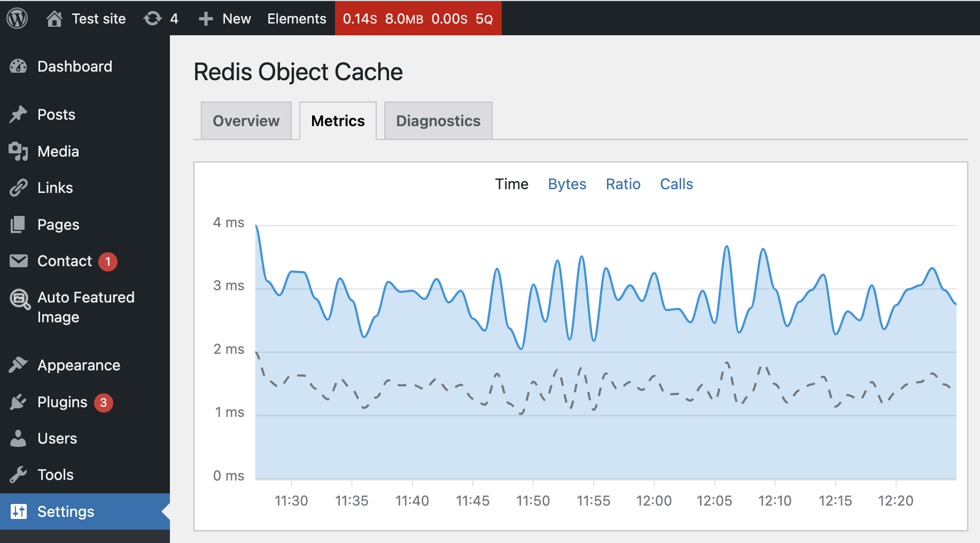The width and height of the screenshot is (980, 543).
Task: Click the Plugins plug icon
Action: 18,402
